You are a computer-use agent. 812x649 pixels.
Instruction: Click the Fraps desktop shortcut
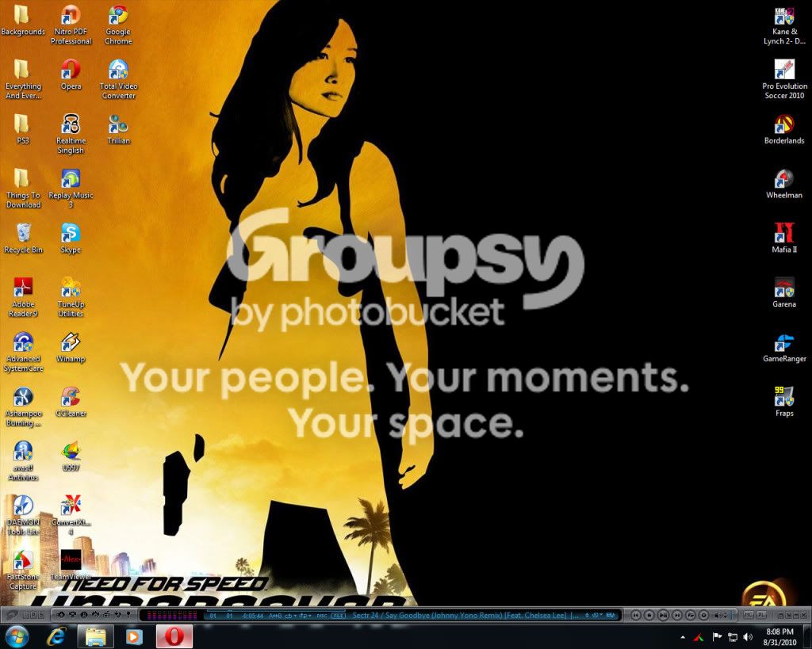point(784,402)
